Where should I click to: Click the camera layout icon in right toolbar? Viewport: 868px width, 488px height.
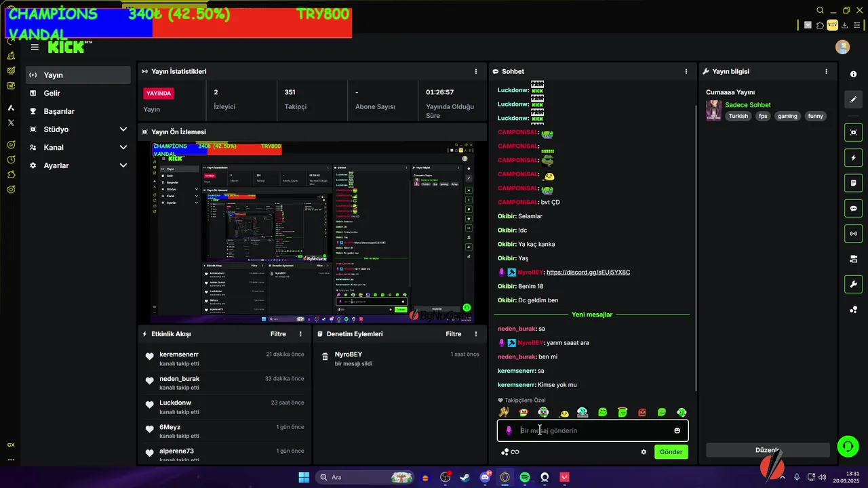[853, 259]
